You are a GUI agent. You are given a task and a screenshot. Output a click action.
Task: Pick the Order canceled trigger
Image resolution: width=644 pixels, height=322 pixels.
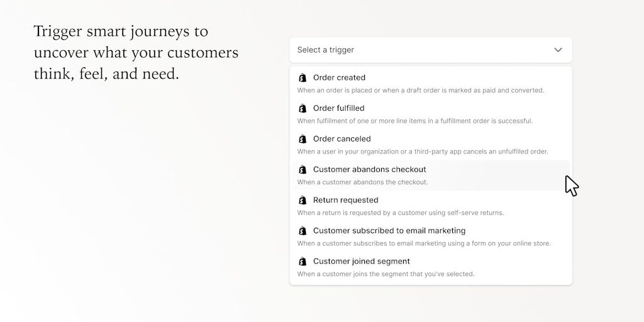341,139
